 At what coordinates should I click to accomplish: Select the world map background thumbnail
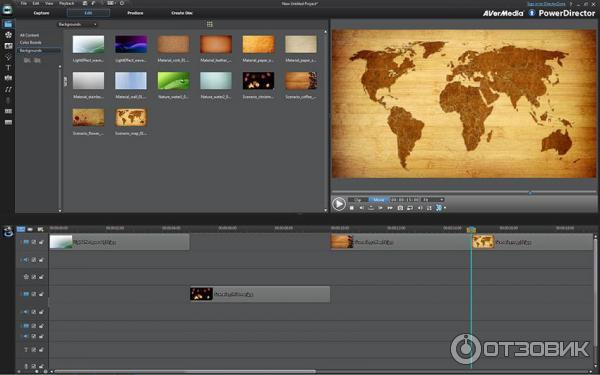click(131, 117)
